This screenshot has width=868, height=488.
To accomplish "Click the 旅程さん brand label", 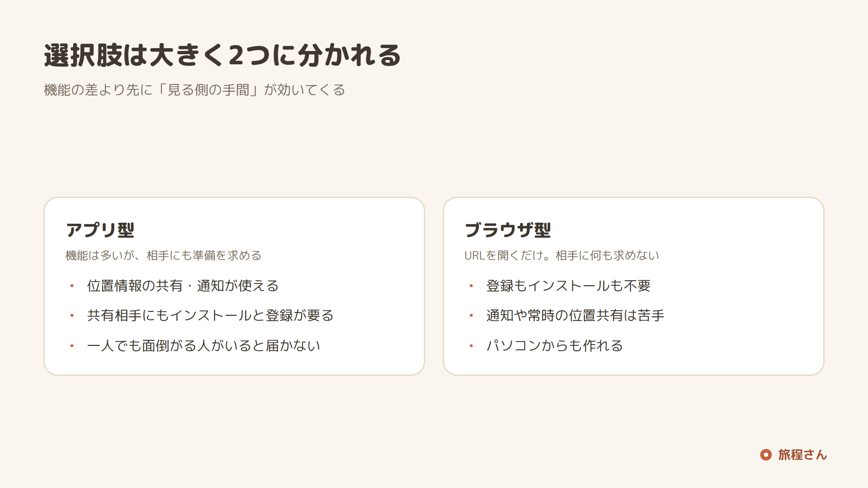I will point(803,455).
